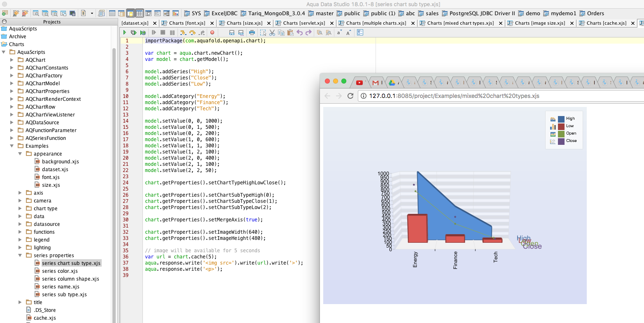Undo the last edit with the purple arrow

300,33
